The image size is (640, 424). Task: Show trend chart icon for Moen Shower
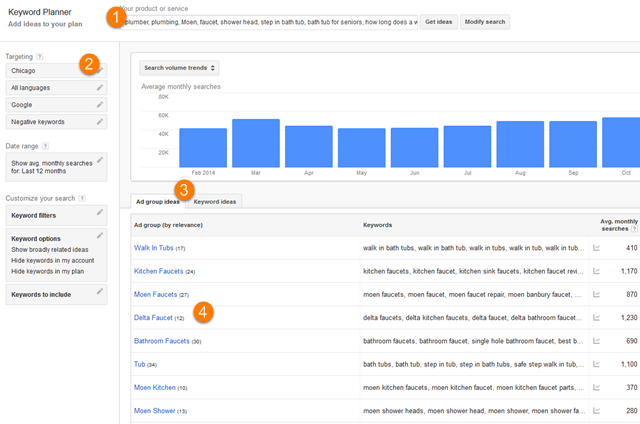click(596, 411)
